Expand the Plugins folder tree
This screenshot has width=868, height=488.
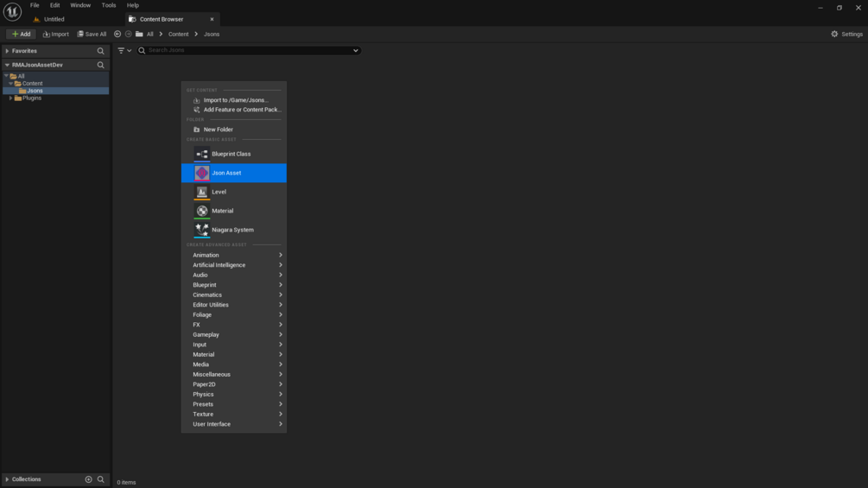pos(10,98)
